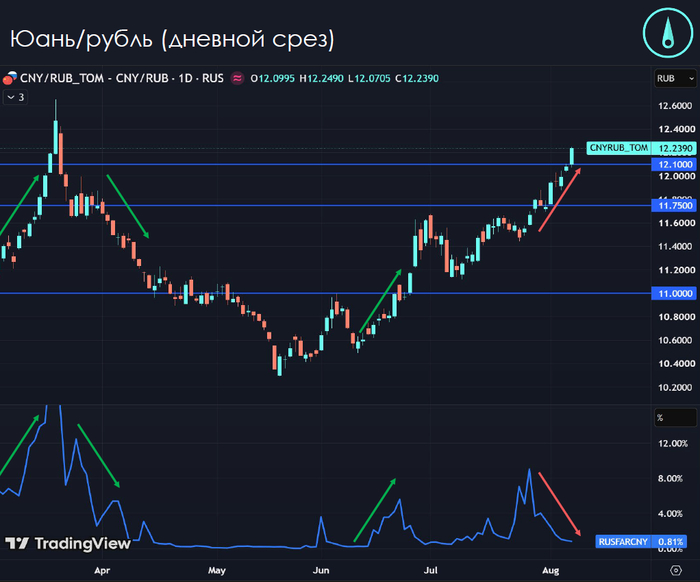Click the open value O12.0995
The height and width of the screenshot is (582, 700).
[x=272, y=79]
